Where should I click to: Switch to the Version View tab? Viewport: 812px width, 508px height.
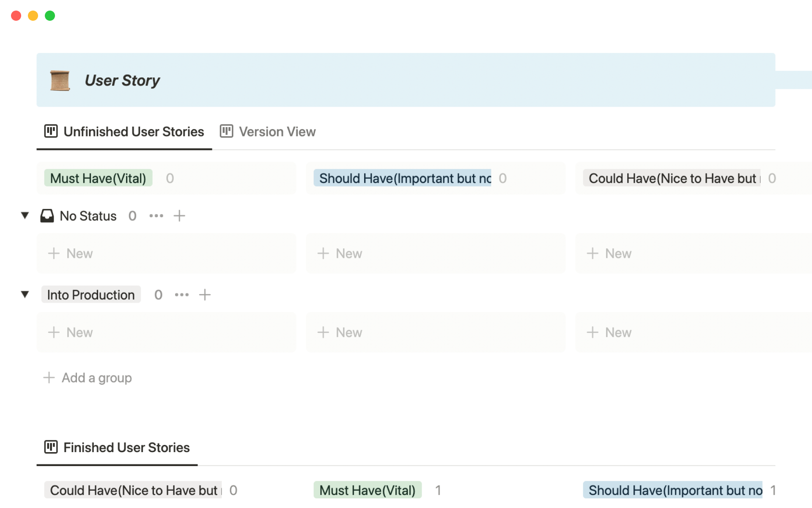[x=277, y=132]
